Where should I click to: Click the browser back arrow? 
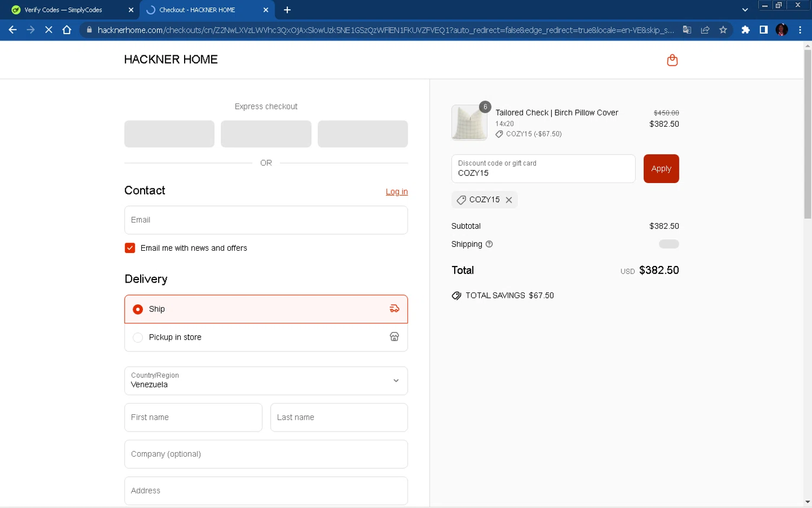[12, 30]
